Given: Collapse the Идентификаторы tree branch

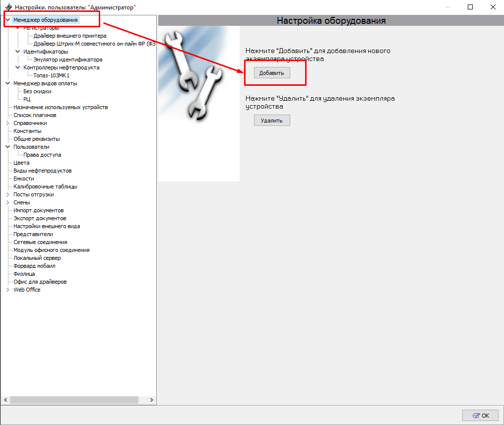Looking at the screenshot, I should [18, 52].
